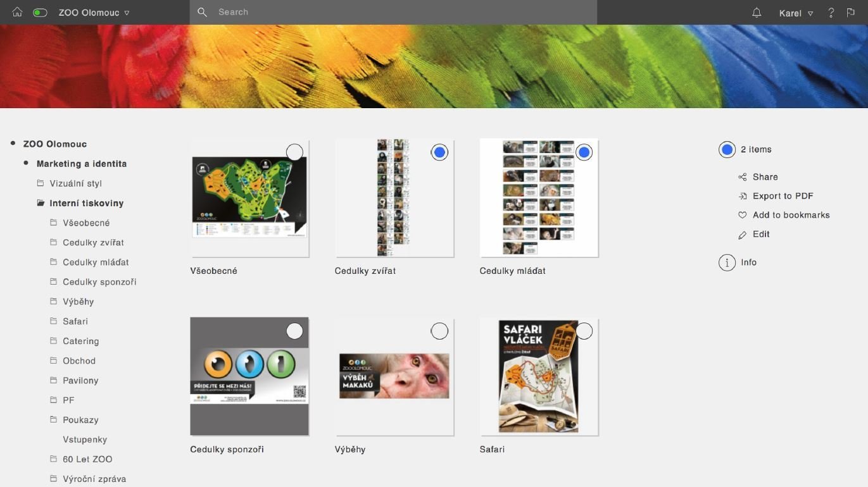Click the home icon in top bar
Viewport: 868px width, 487px height.
(x=17, y=13)
